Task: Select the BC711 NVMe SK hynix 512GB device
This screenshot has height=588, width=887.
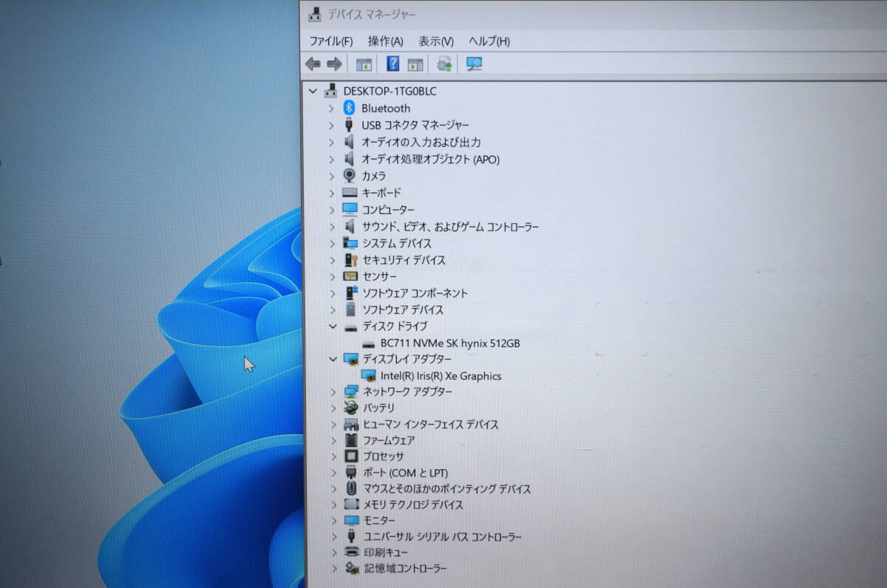Action: pos(451,343)
